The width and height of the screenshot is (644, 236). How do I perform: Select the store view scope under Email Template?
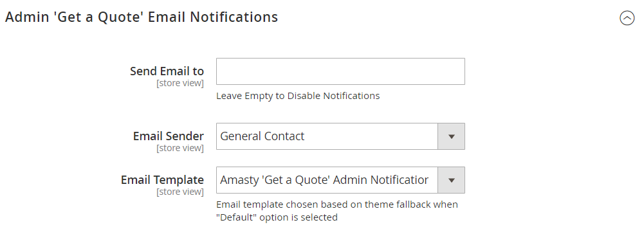point(180,192)
